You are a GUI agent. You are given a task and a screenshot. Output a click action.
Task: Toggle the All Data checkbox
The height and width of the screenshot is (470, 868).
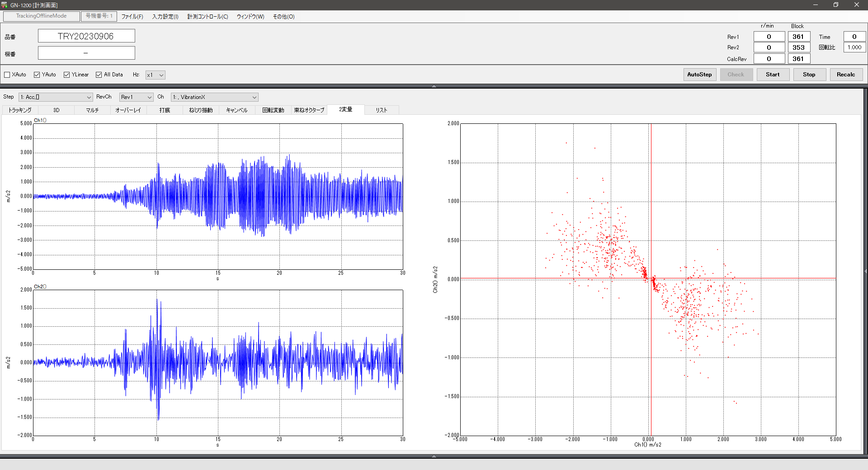click(x=99, y=75)
